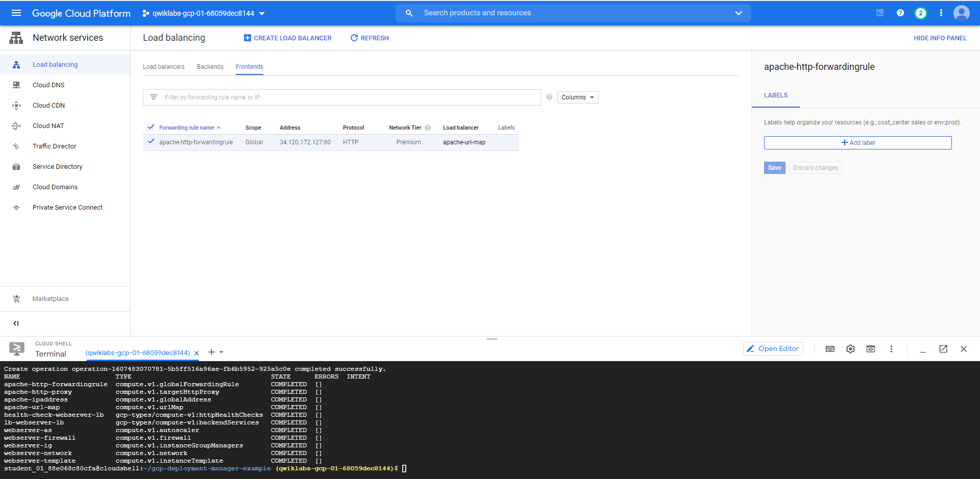Open the Service Directory sidebar icon
The image size is (980, 479).
[16, 167]
